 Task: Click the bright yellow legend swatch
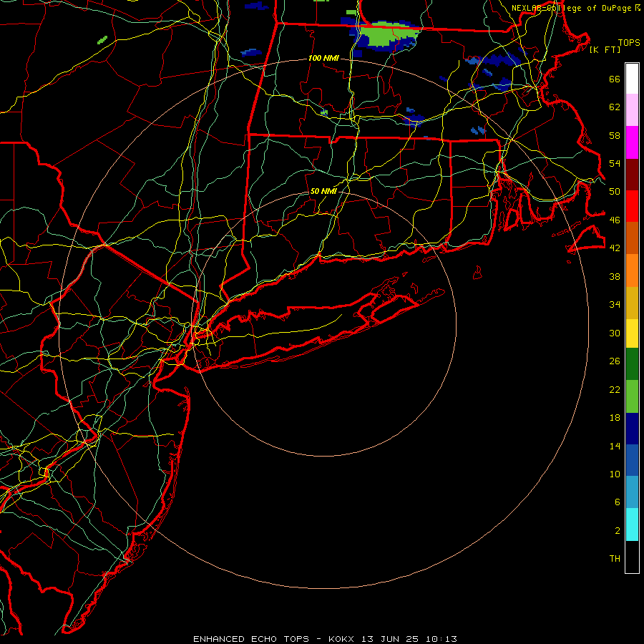click(x=632, y=333)
